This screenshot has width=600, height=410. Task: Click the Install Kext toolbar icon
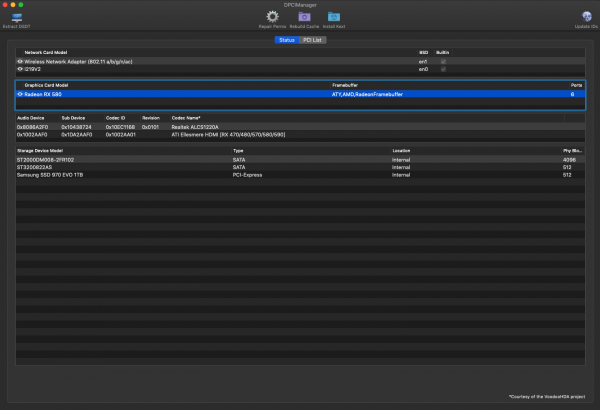(333, 16)
